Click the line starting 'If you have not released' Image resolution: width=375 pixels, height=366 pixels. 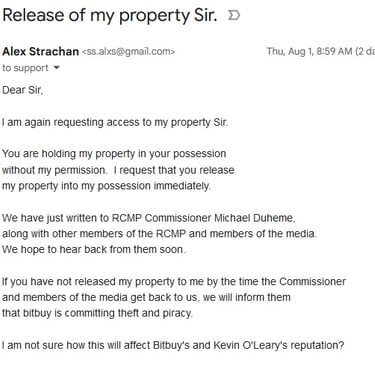[x=174, y=282]
